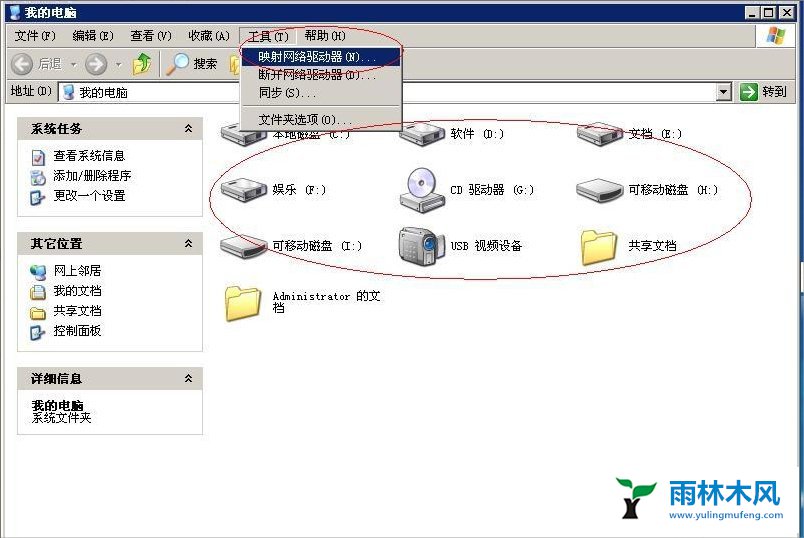The height and width of the screenshot is (538, 804).
Task: Open the 文档 (E:) drive icon
Action: [x=600, y=134]
